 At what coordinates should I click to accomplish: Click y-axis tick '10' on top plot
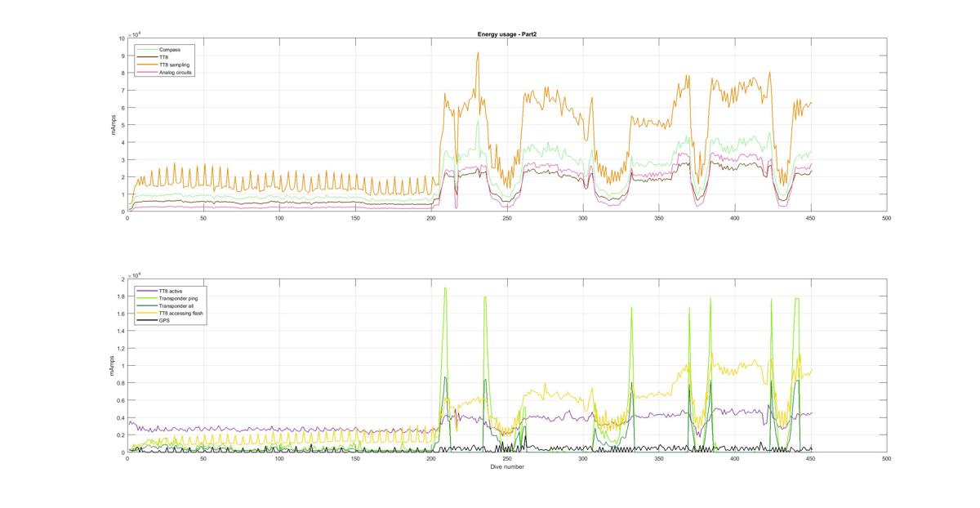pos(121,38)
